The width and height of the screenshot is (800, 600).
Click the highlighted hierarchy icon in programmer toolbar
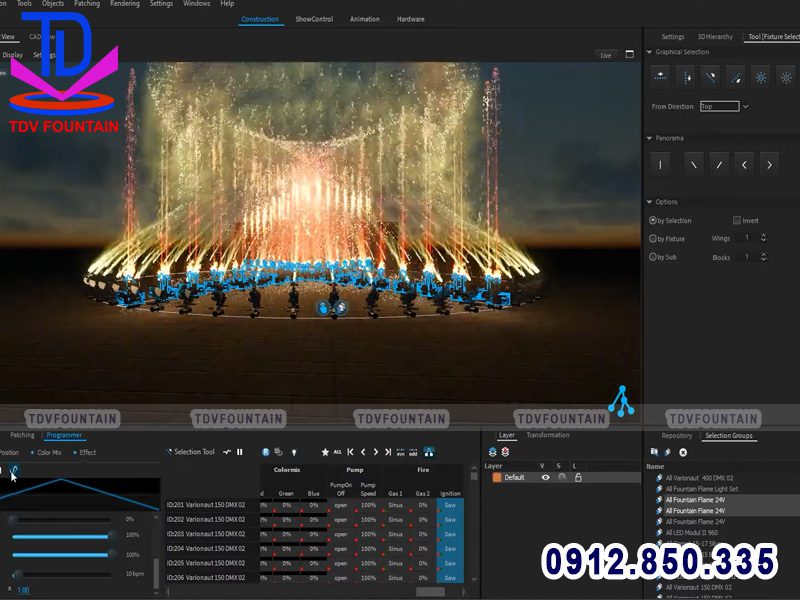coord(429,452)
